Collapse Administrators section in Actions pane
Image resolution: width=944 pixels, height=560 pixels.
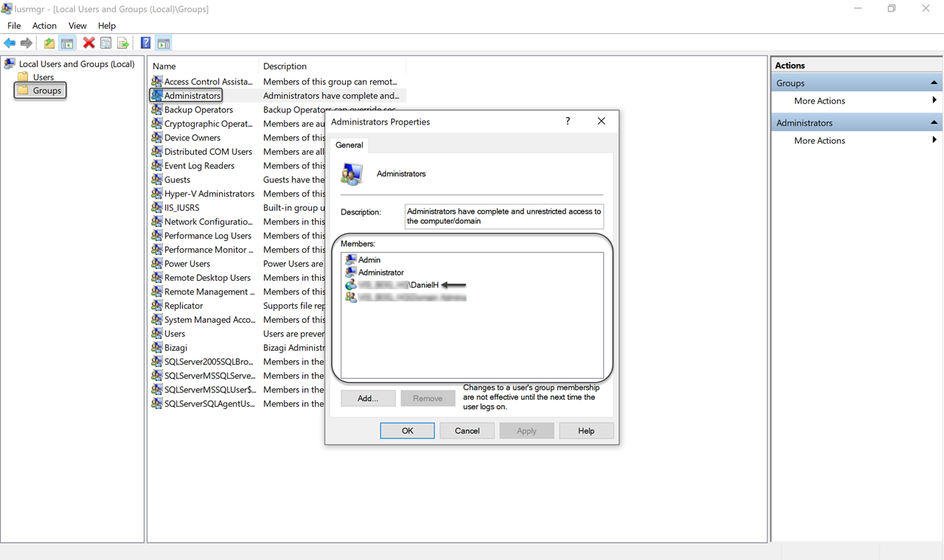tap(933, 122)
